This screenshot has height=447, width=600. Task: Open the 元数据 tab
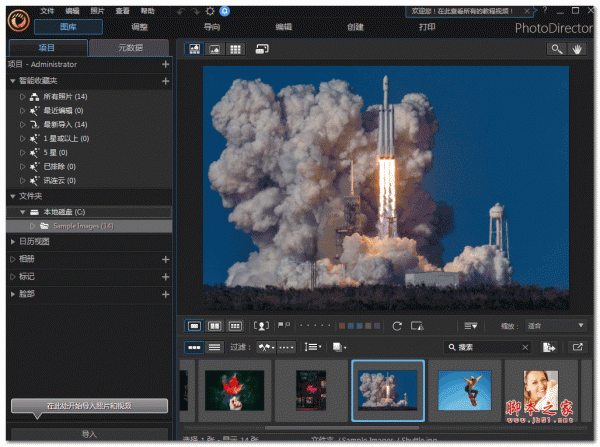tap(129, 48)
